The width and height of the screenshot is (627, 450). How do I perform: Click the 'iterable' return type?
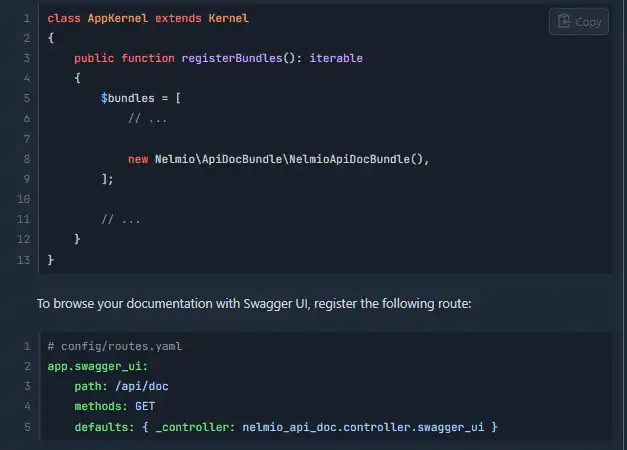pos(336,58)
